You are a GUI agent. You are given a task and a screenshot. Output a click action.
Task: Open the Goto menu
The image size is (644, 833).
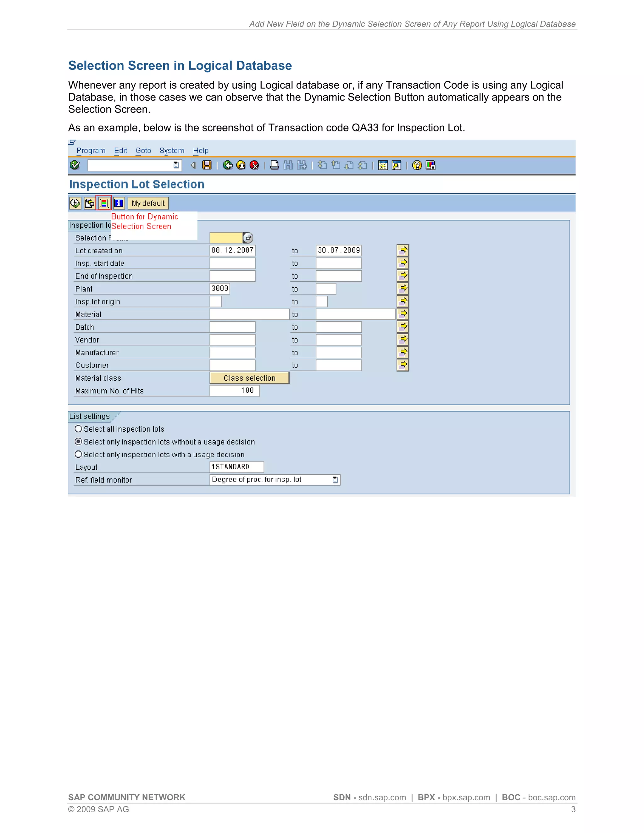[143, 151]
